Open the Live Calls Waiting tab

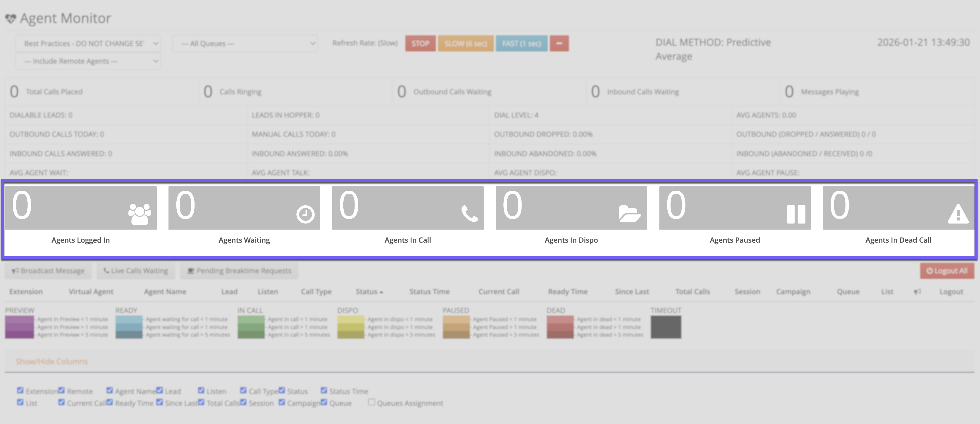136,271
